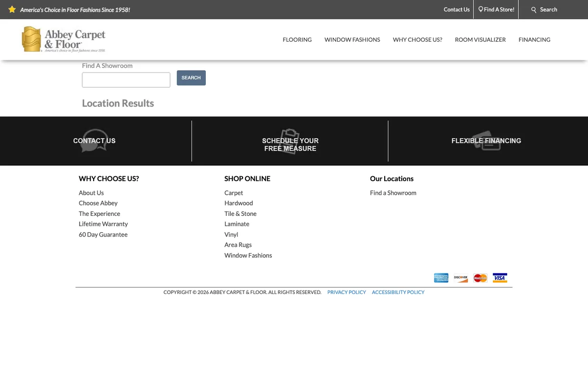Open the footer Window Fashions link

pos(248,256)
